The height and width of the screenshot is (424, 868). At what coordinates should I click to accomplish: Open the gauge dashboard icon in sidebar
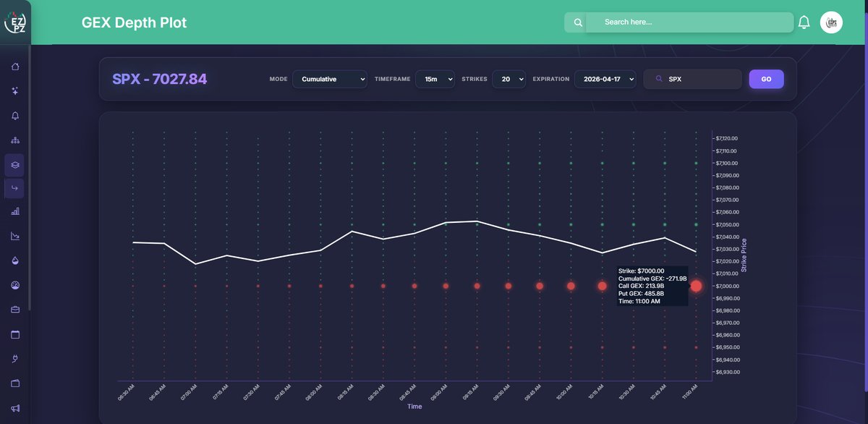click(15, 285)
